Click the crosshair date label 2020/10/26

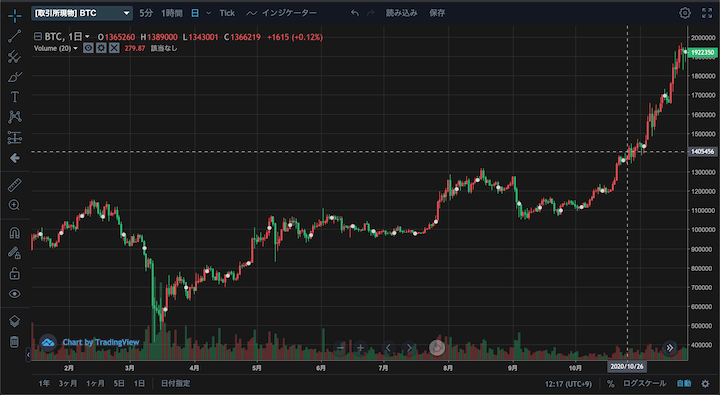(627, 367)
